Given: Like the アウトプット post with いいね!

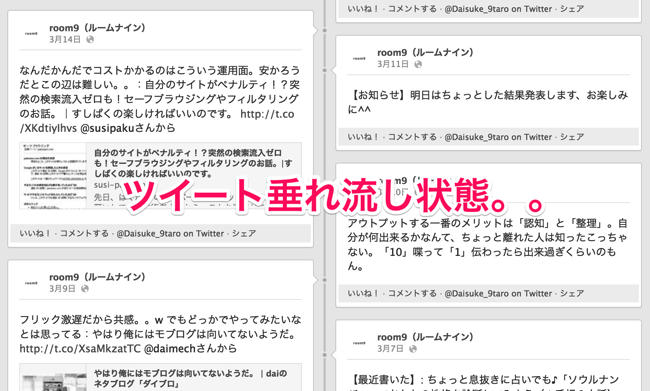Looking at the screenshot, I should (x=363, y=294).
